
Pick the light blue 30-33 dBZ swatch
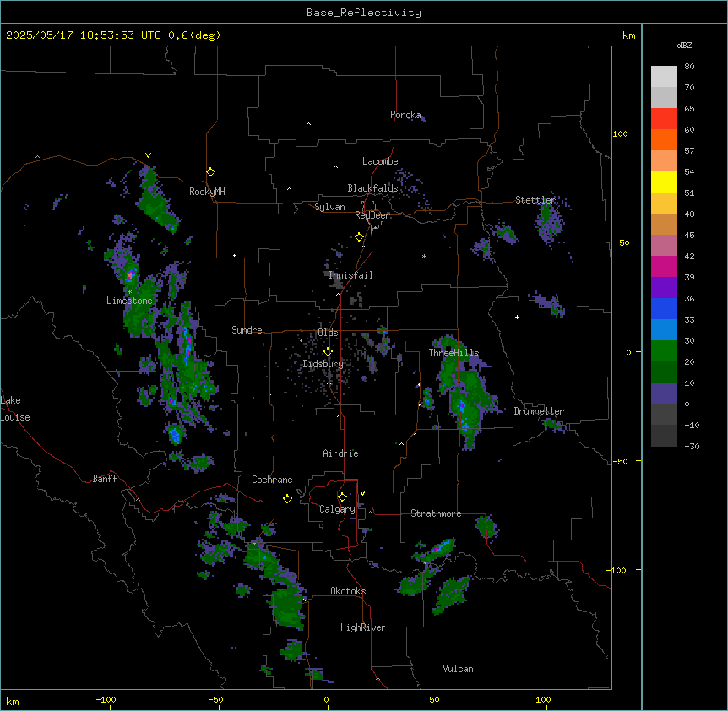tap(664, 330)
